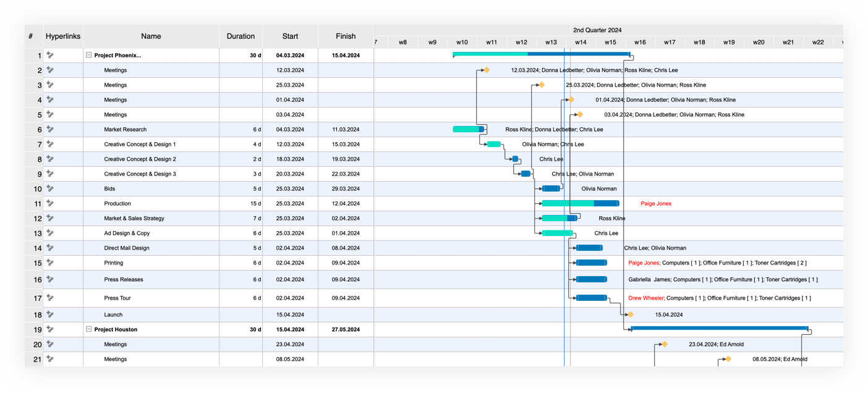The height and width of the screenshot is (393, 868).
Task: Open hyperlink icon for Printing row
Action: pos(50,263)
